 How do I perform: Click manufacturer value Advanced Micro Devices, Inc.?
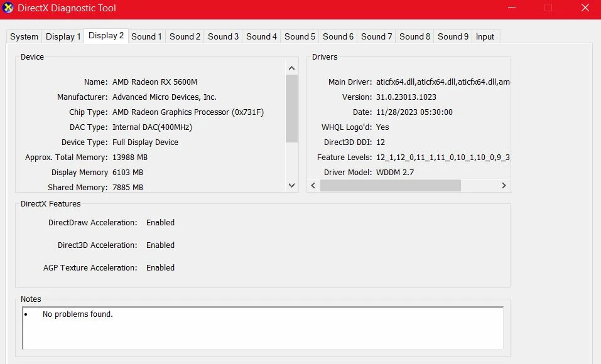click(x=165, y=97)
